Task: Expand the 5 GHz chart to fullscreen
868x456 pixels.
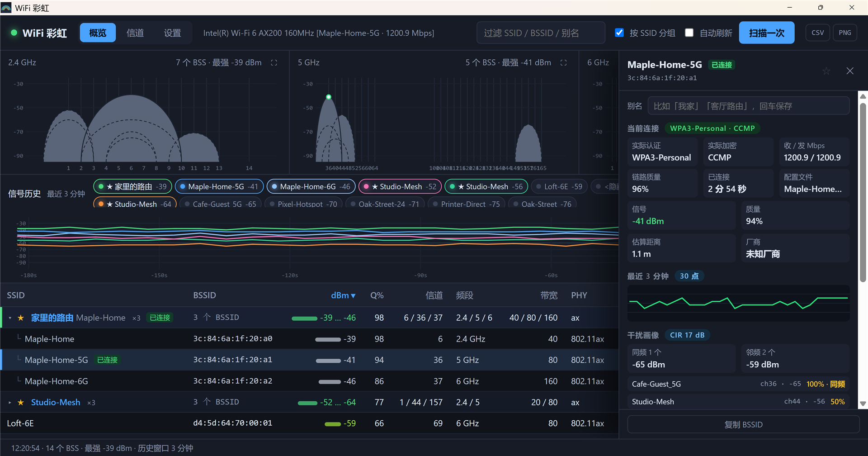Action: coord(563,63)
